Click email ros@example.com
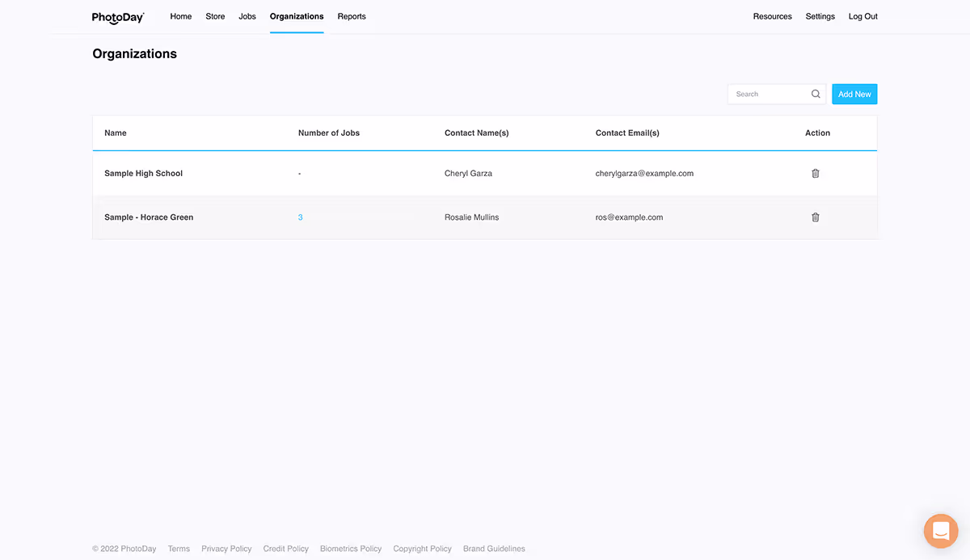 tap(629, 217)
